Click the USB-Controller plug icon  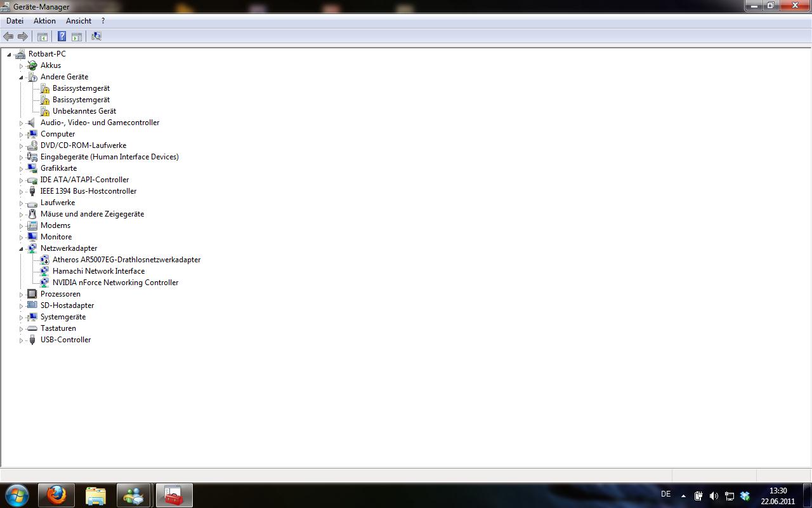[32, 340]
